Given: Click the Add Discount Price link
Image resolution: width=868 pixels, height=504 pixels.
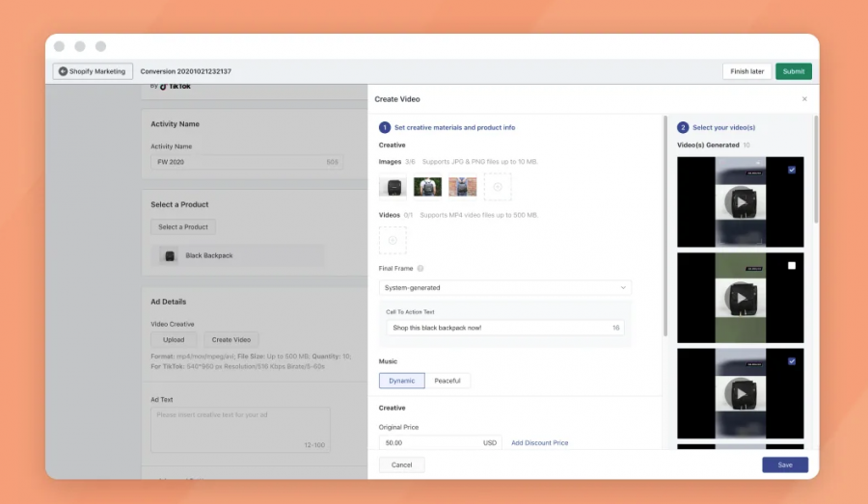Looking at the screenshot, I should point(539,443).
